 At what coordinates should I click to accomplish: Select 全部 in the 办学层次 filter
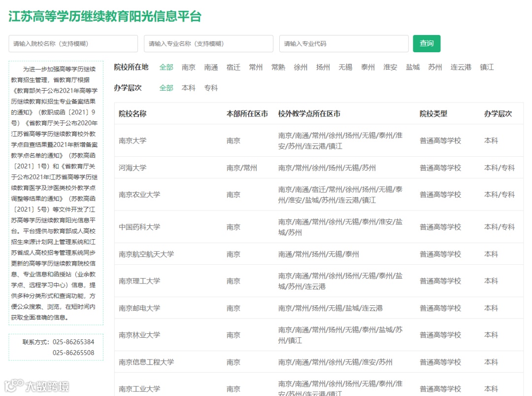[x=166, y=88]
